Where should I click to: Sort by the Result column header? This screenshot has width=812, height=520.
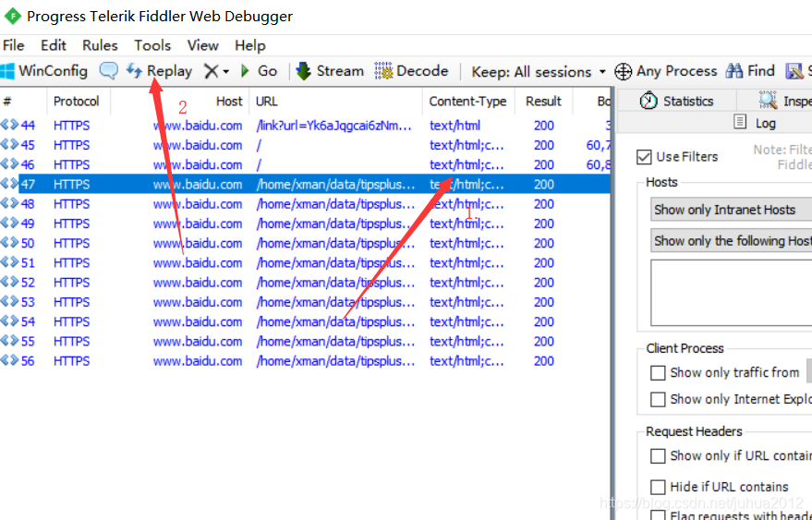click(543, 101)
